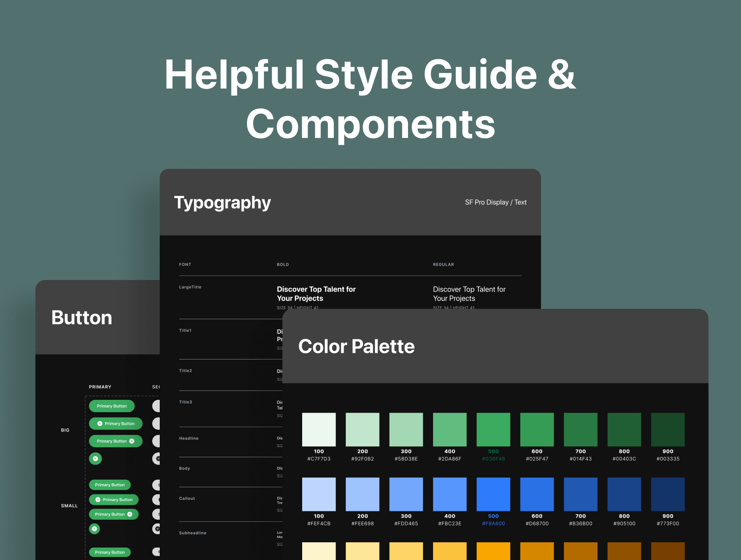
Task: Select the green 200 swatch #92F0B2
Action: coord(363,429)
